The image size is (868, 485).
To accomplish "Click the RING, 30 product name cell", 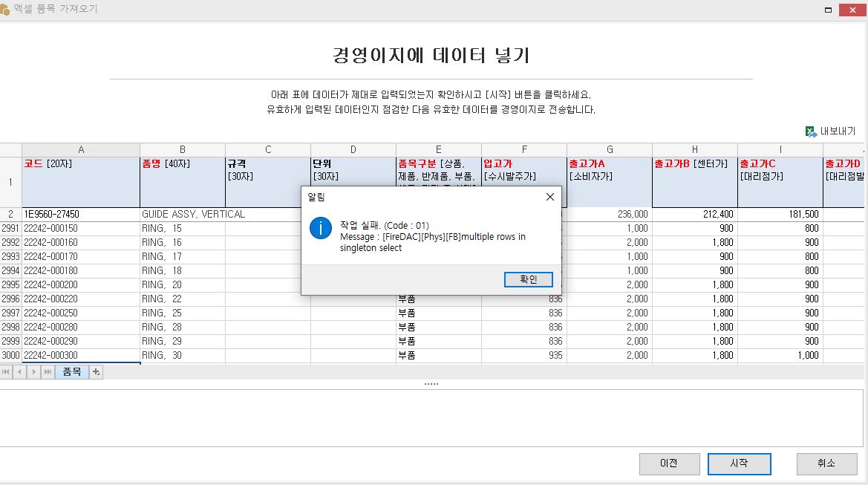I will pyautogui.click(x=182, y=355).
